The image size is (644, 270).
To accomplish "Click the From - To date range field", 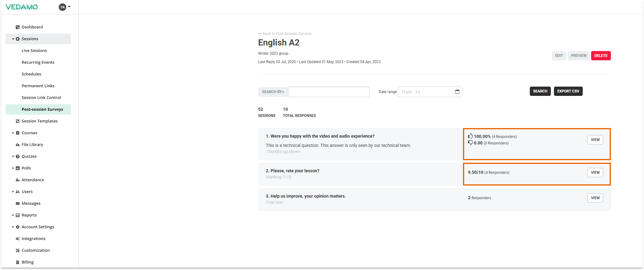I will coord(430,92).
